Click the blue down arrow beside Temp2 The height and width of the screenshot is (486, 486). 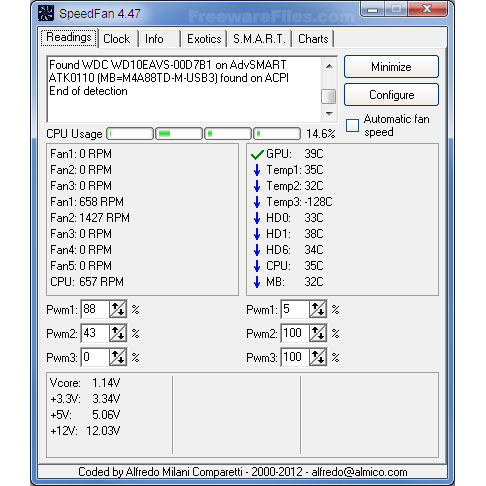point(257,186)
